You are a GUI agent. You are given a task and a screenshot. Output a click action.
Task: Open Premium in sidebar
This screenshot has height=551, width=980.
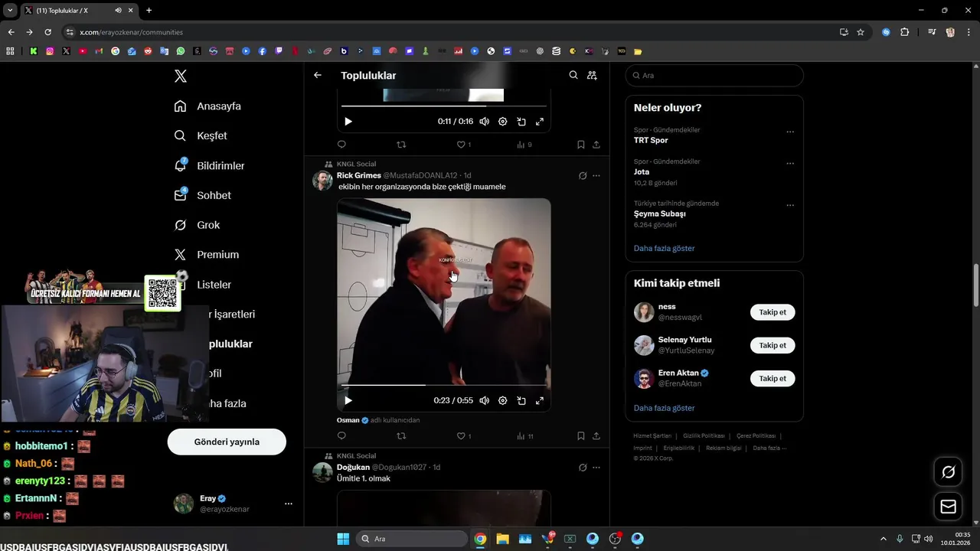point(206,255)
